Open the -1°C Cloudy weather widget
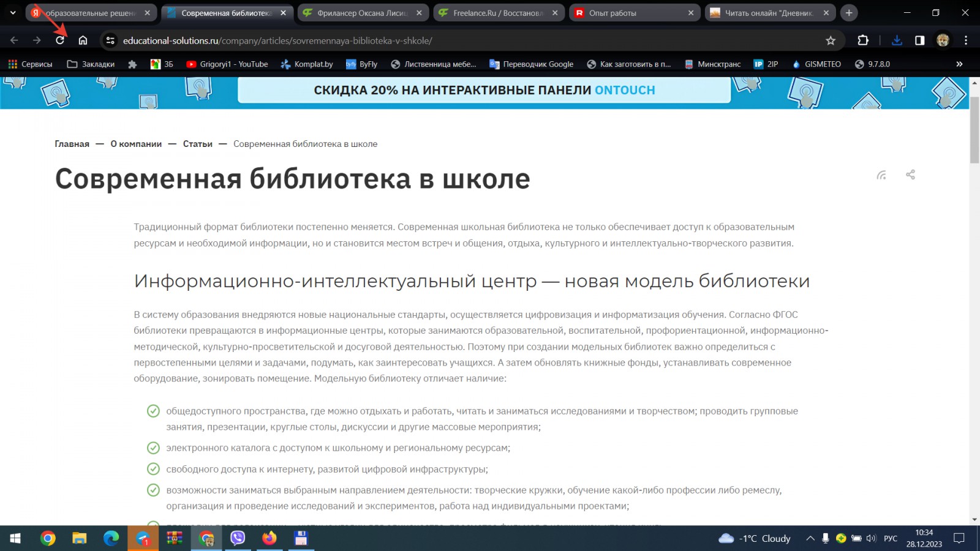 pos(754,538)
